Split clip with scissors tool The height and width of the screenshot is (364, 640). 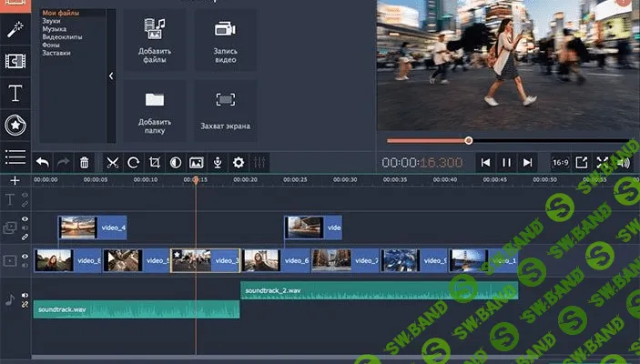coord(112,162)
